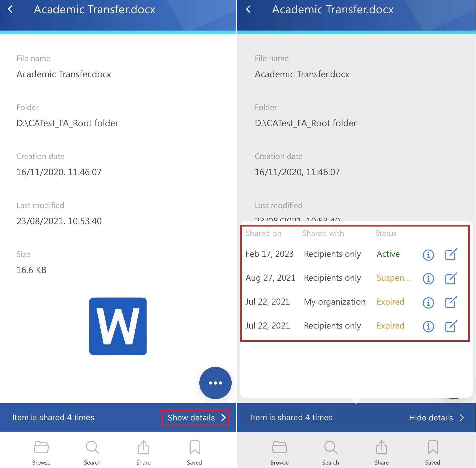Tap the Word document thumbnail icon
The image size is (476, 468).
[x=118, y=326]
